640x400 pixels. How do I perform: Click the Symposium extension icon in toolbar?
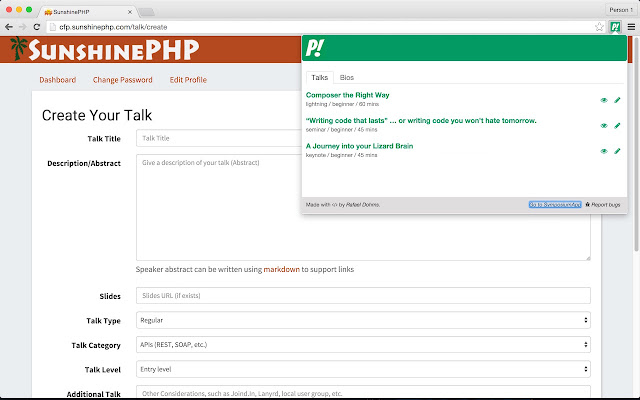coord(616,25)
